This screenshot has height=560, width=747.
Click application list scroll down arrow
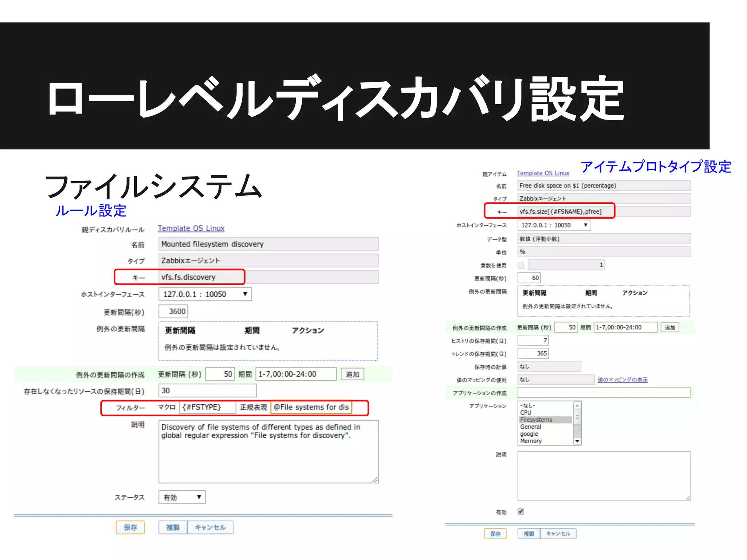pos(577,441)
